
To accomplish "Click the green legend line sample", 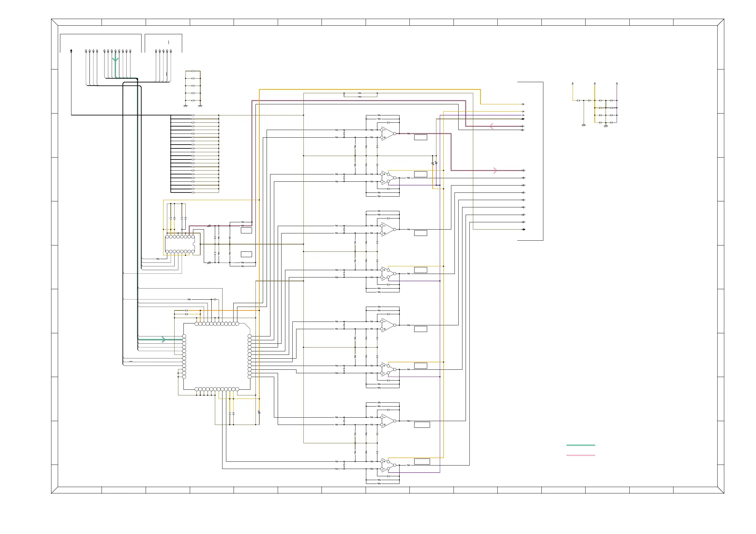I will tap(580, 445).
